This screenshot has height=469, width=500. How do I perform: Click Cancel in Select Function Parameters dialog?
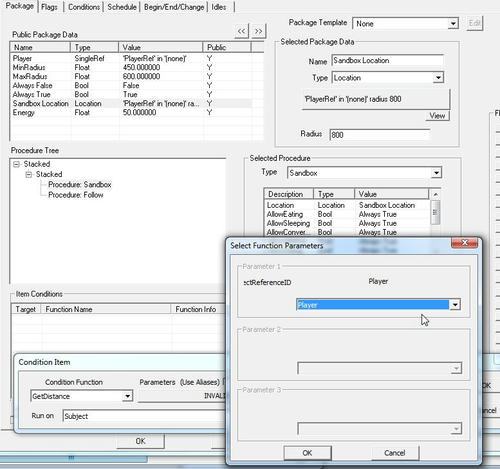click(x=395, y=453)
